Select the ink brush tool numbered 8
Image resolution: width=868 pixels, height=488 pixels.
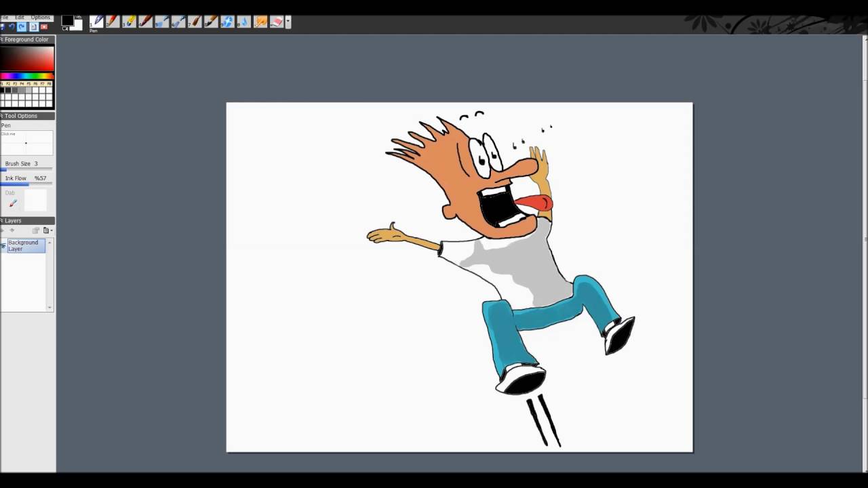point(211,22)
